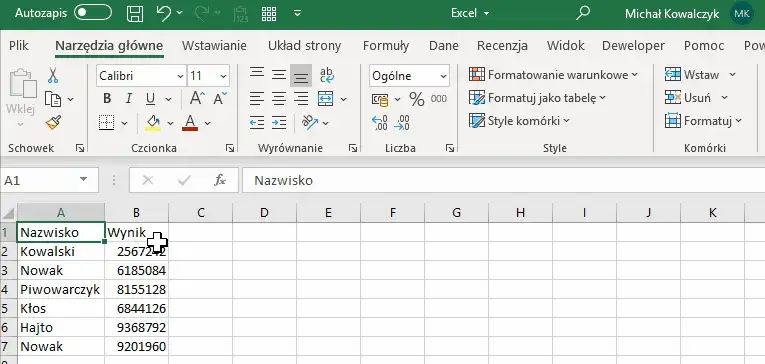Click the Insert Function fx icon
Viewport: 765px width, 364px height.
tap(220, 181)
